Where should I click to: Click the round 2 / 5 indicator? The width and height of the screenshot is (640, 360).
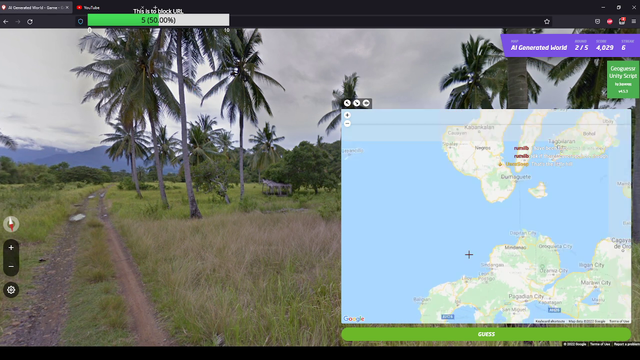pyautogui.click(x=582, y=48)
